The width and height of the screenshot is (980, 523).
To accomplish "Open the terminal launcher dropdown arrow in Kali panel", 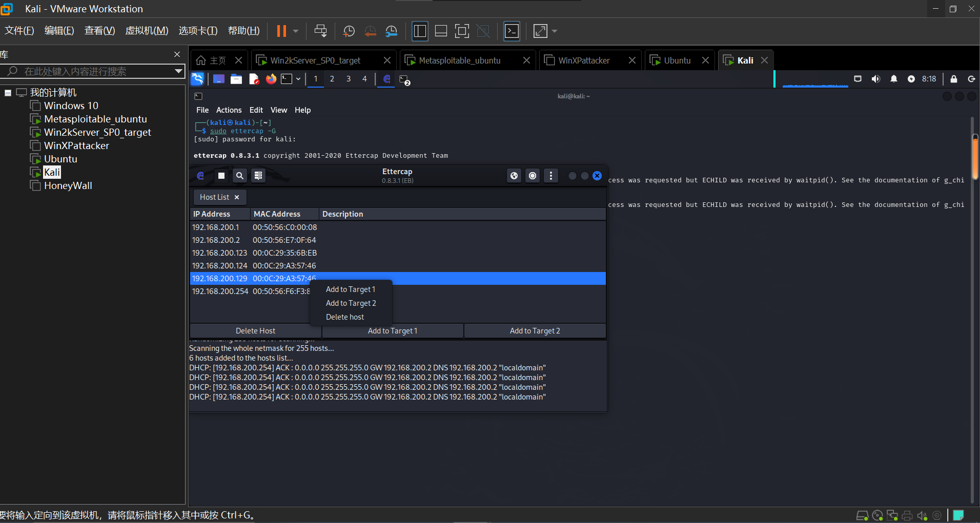I will click(298, 79).
